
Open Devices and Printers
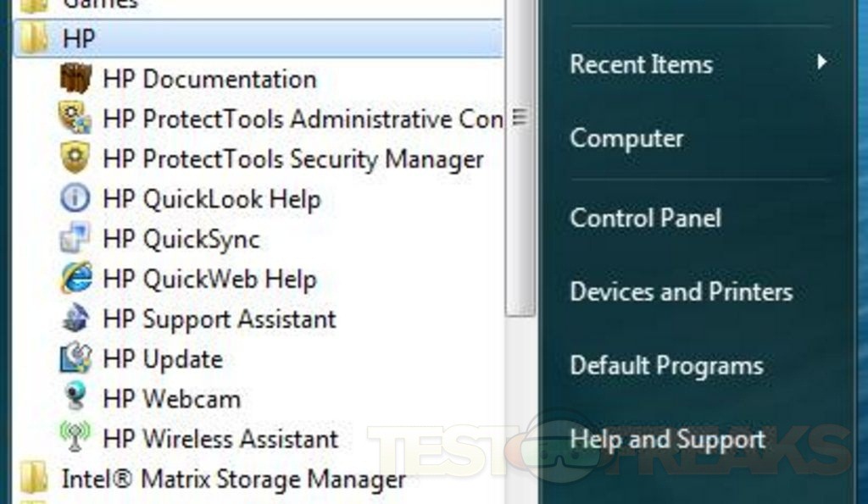point(681,291)
